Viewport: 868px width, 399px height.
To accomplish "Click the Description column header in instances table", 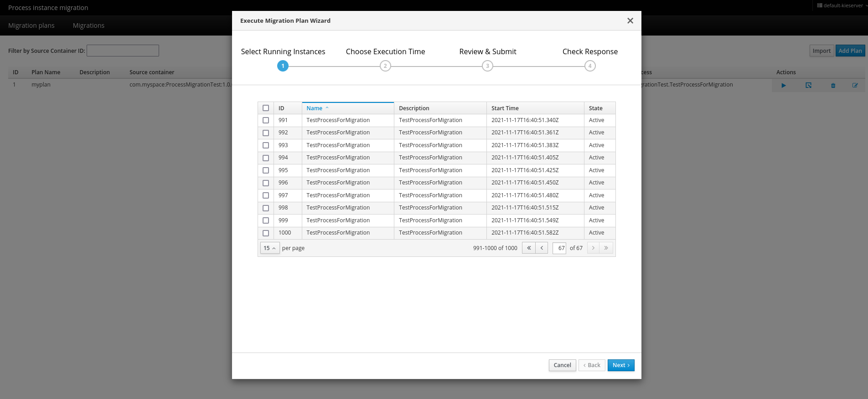I will tap(440, 108).
